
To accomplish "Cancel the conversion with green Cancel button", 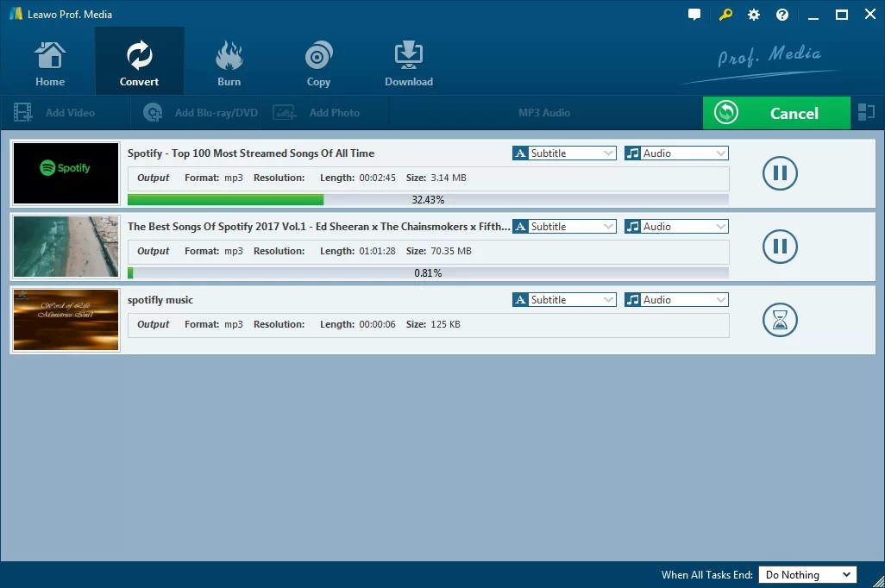I will coord(776,113).
